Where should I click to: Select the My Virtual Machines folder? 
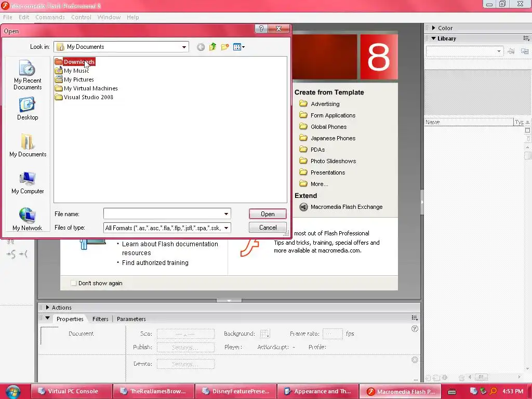87,88
